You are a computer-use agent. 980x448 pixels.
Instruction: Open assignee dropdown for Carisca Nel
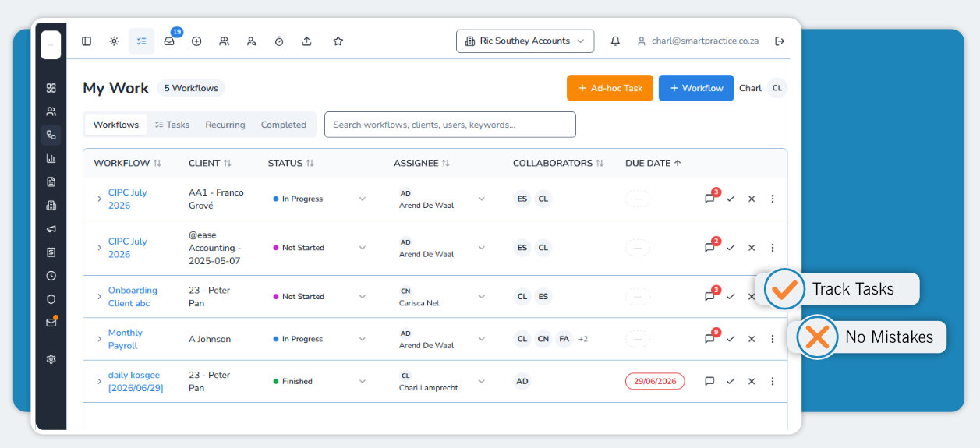pos(481,297)
